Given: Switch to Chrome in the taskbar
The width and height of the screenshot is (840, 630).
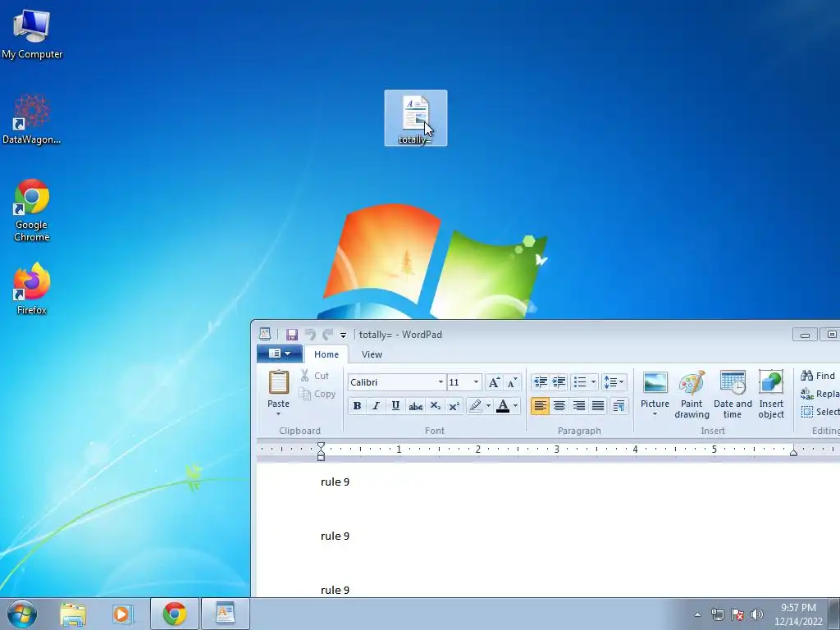Looking at the screenshot, I should pos(175,614).
